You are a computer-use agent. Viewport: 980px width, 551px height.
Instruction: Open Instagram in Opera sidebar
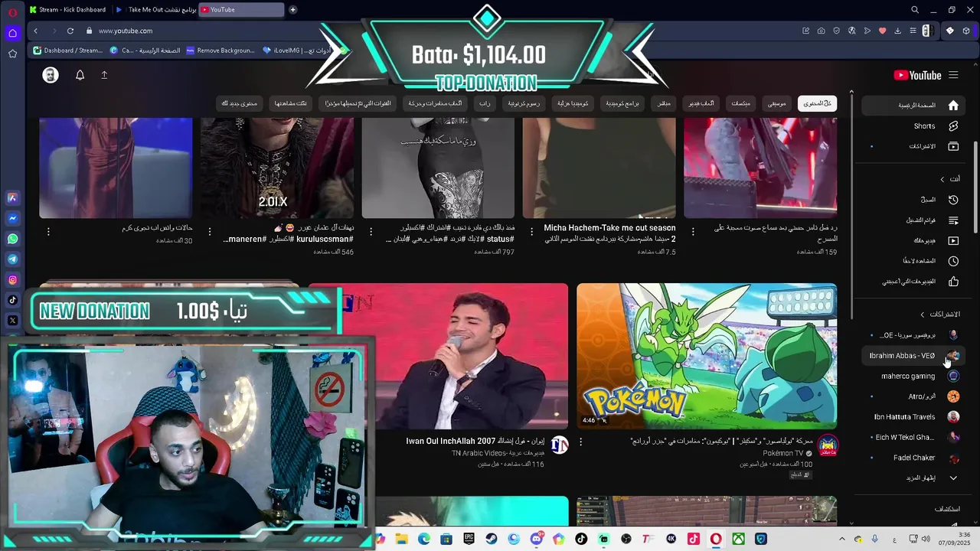click(12, 280)
